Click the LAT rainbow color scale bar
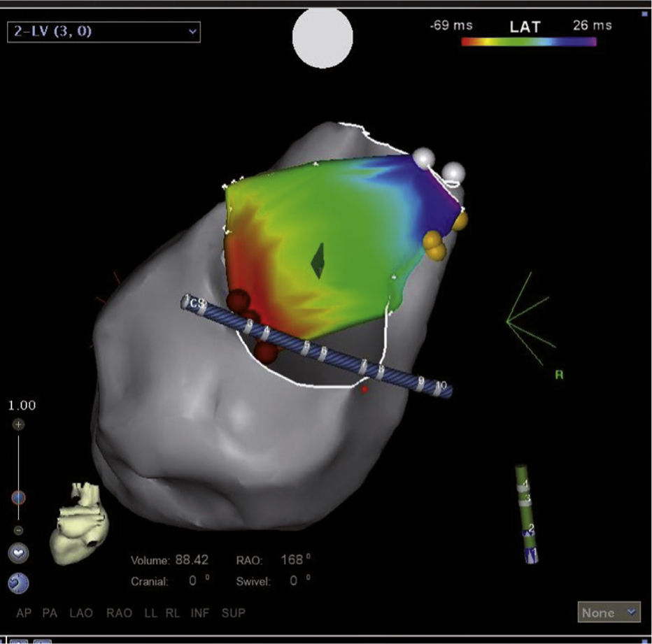This screenshot has height=644, width=652. (x=529, y=42)
